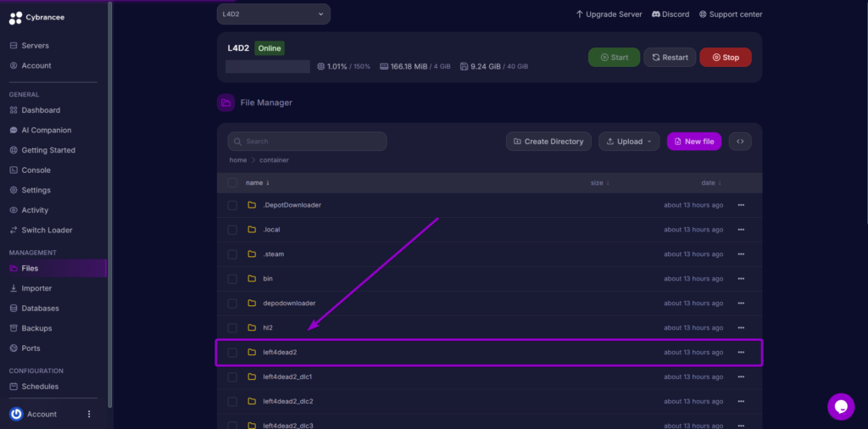
Task: Click folder icon of bin row
Action: (252, 278)
